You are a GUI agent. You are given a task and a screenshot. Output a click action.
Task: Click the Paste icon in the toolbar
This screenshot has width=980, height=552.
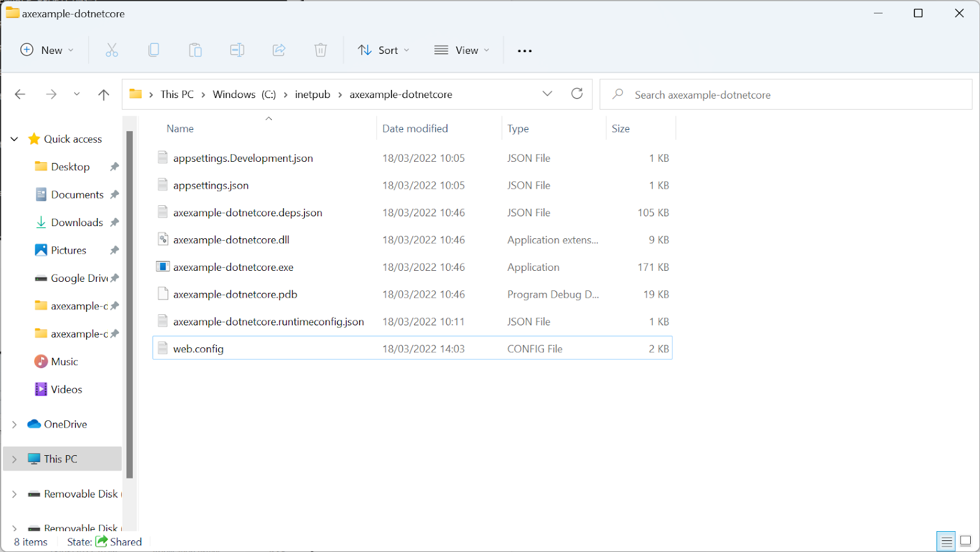pos(195,50)
